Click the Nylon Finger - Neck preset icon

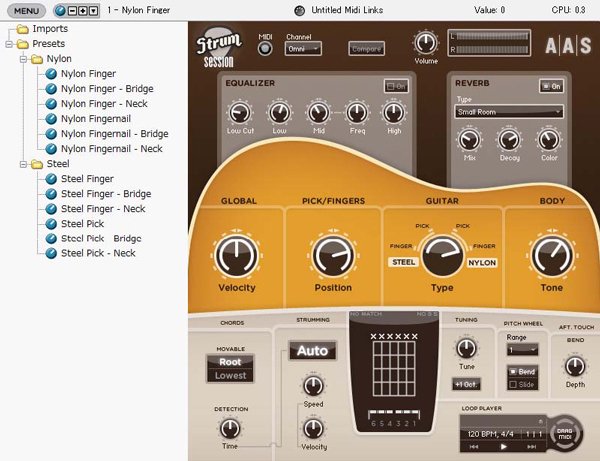point(51,104)
